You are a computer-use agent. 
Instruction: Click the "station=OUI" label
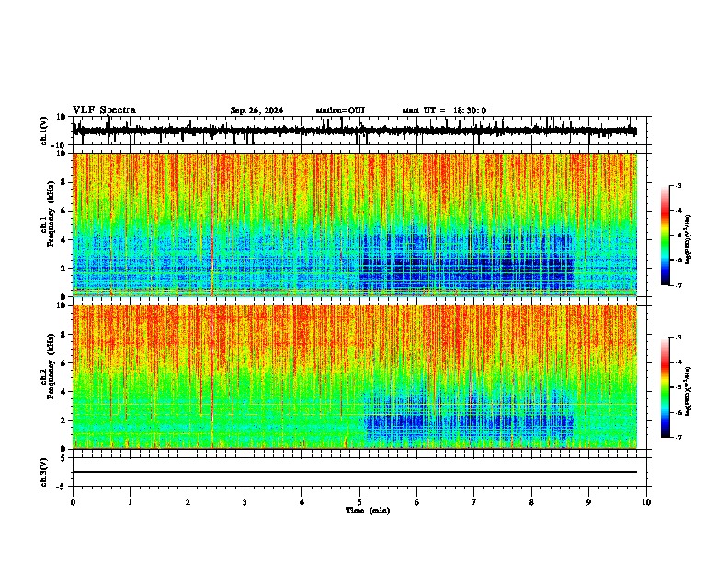point(340,110)
